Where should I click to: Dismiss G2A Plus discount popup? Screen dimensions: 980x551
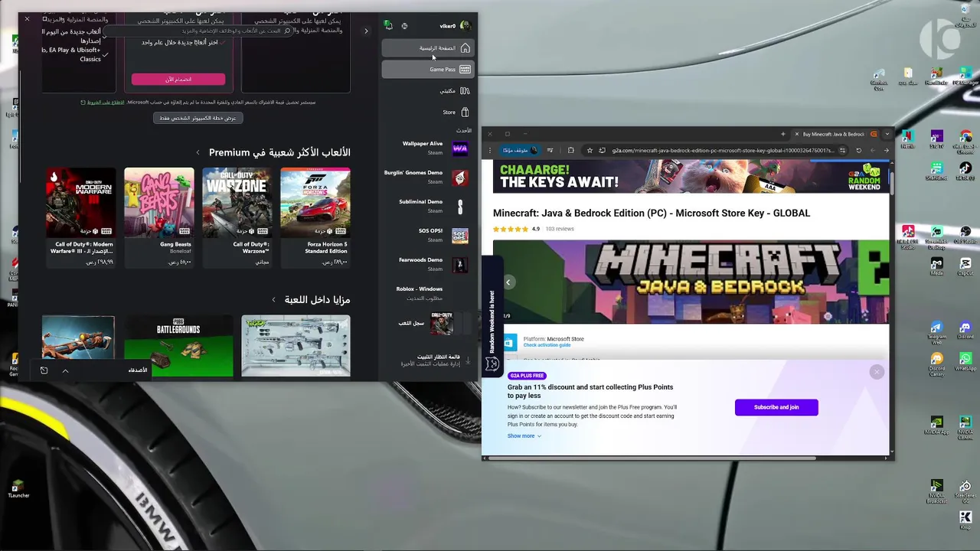pos(877,372)
